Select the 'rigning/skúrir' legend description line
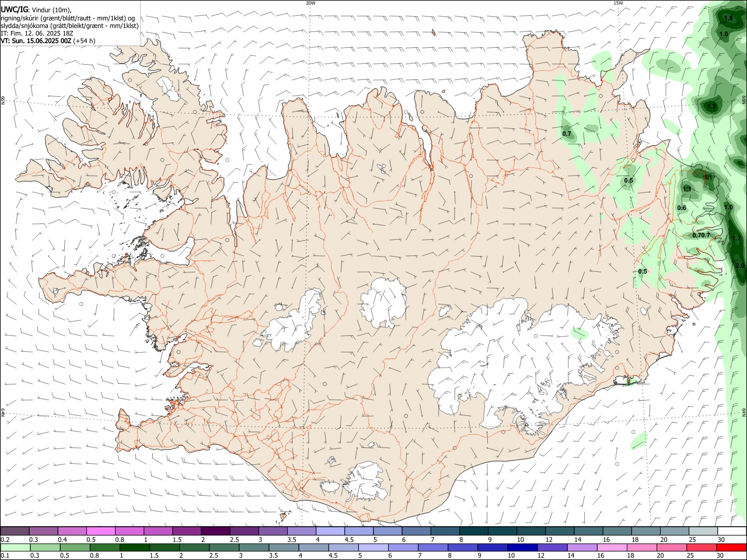 [68, 18]
